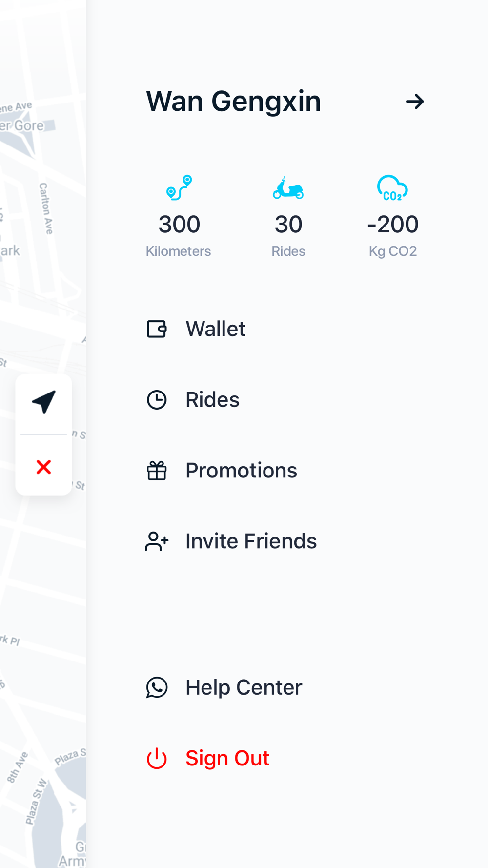Screen dimensions: 488x868
Task: Click the gift box Promotions icon
Action: coord(157,471)
